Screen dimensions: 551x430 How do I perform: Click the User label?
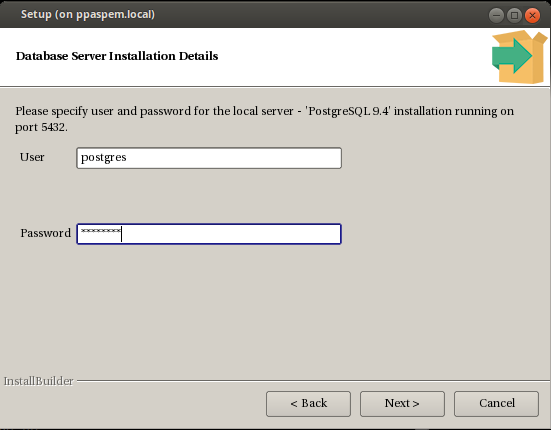click(x=32, y=157)
